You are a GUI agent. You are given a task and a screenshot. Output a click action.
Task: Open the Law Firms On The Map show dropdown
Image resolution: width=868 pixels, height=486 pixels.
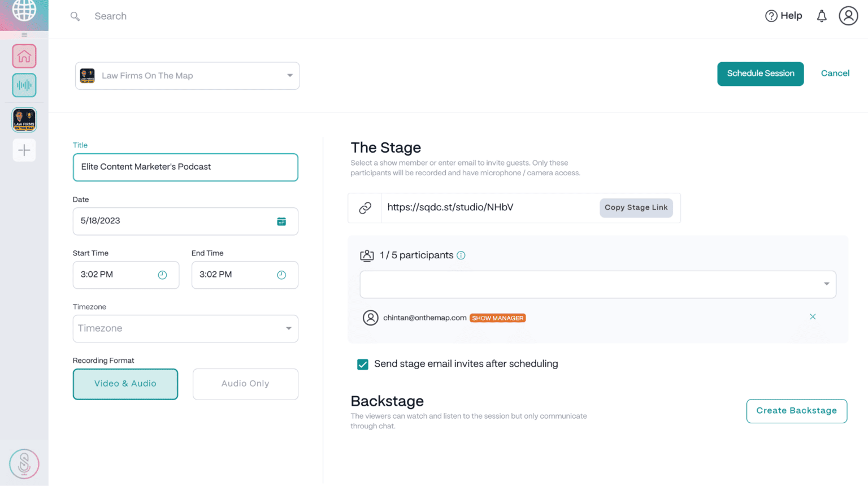[x=187, y=76]
